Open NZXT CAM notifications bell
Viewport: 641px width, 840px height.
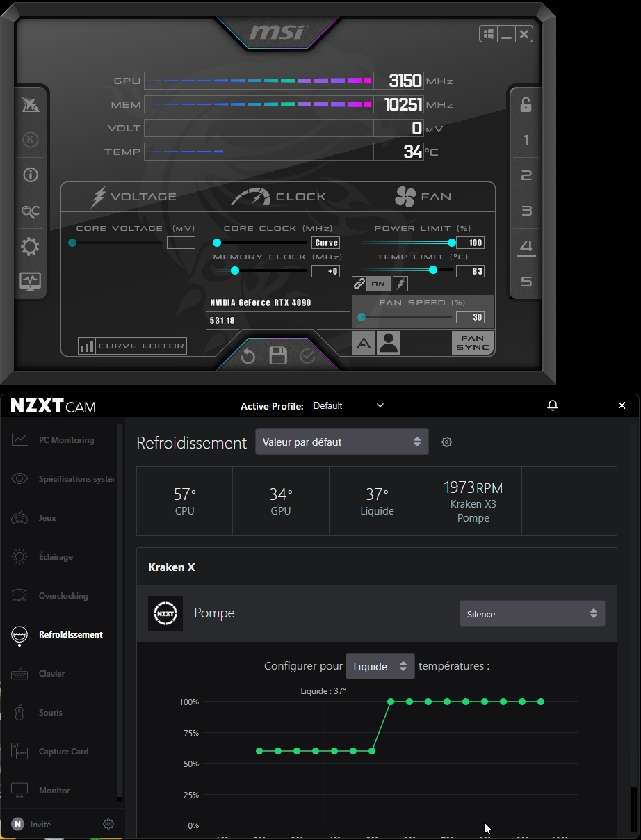(x=553, y=405)
